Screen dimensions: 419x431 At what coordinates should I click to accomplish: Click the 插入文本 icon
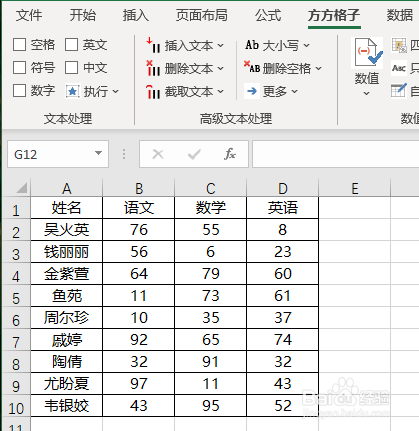[153, 45]
